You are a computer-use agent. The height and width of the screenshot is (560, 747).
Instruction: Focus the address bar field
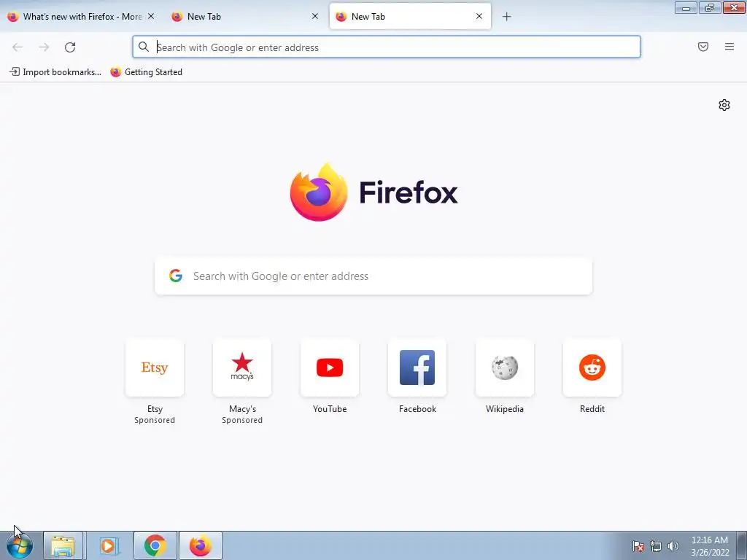(387, 47)
